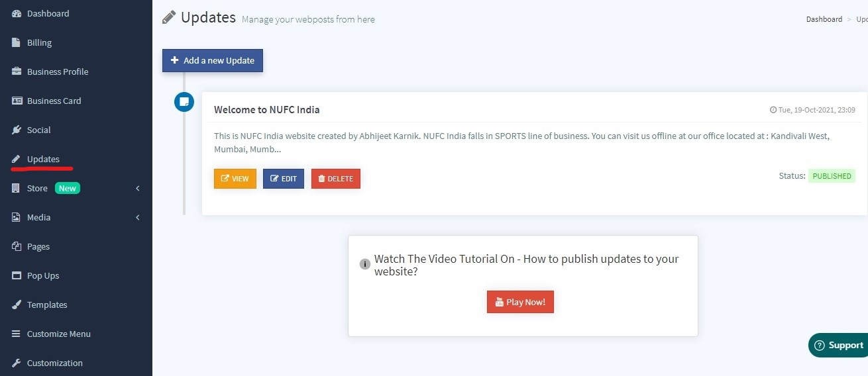Click the Business Card ID icon

[x=17, y=101]
